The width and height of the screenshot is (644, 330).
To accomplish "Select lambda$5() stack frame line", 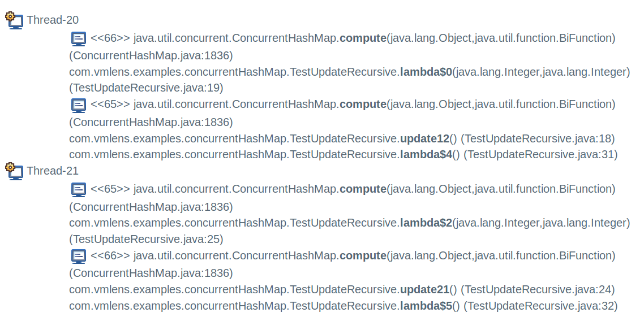I will [x=344, y=306].
